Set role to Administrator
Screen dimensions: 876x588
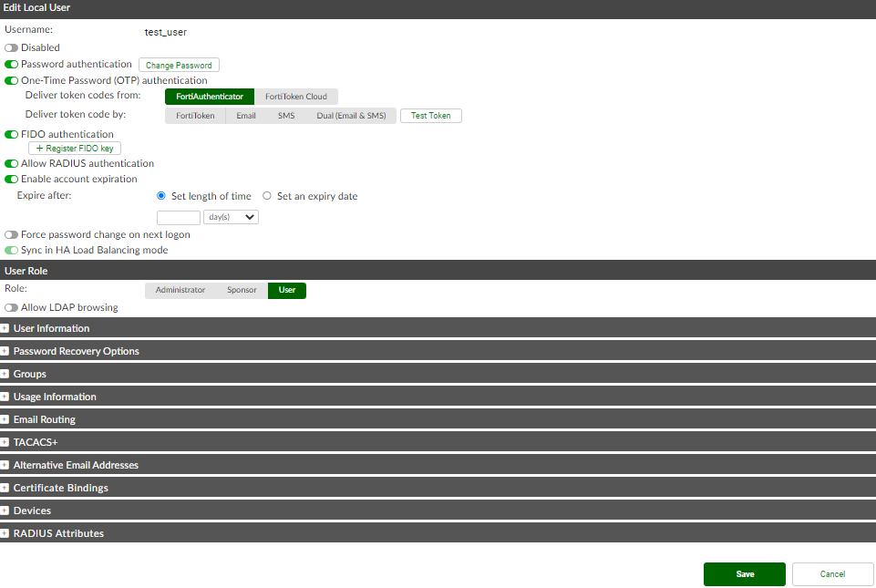coord(180,290)
